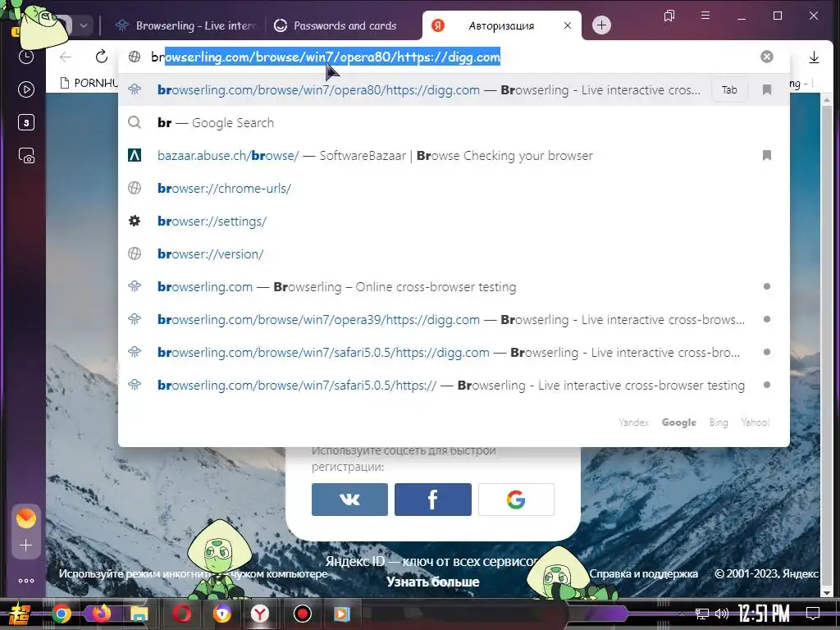Open a new tab with the plus button

tap(601, 25)
